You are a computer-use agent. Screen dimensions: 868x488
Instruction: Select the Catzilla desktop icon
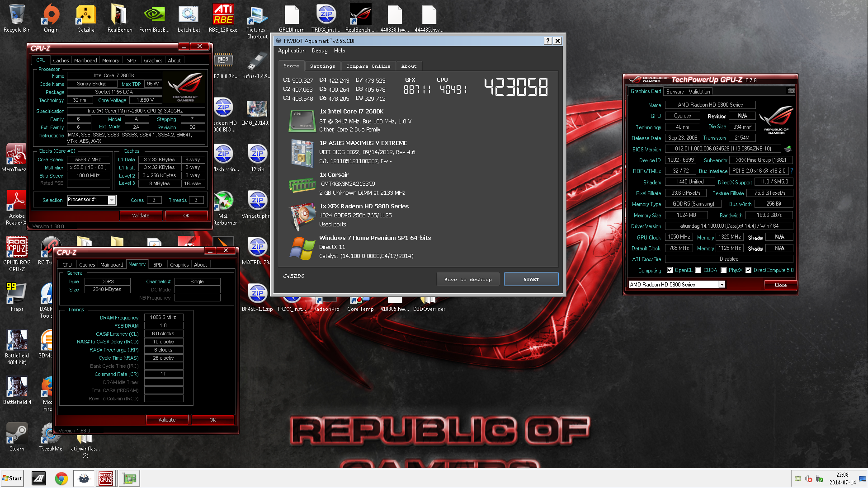85,18
